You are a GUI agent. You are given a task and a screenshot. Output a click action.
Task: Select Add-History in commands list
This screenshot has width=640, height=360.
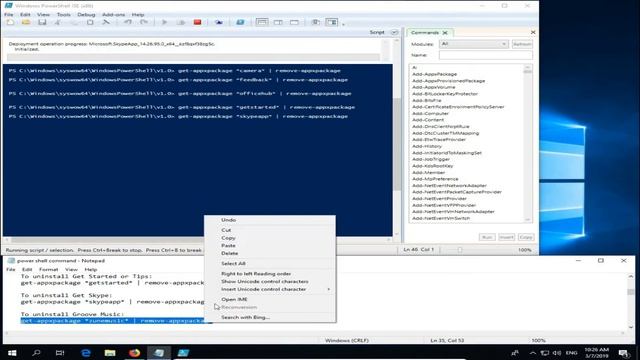tap(427, 146)
